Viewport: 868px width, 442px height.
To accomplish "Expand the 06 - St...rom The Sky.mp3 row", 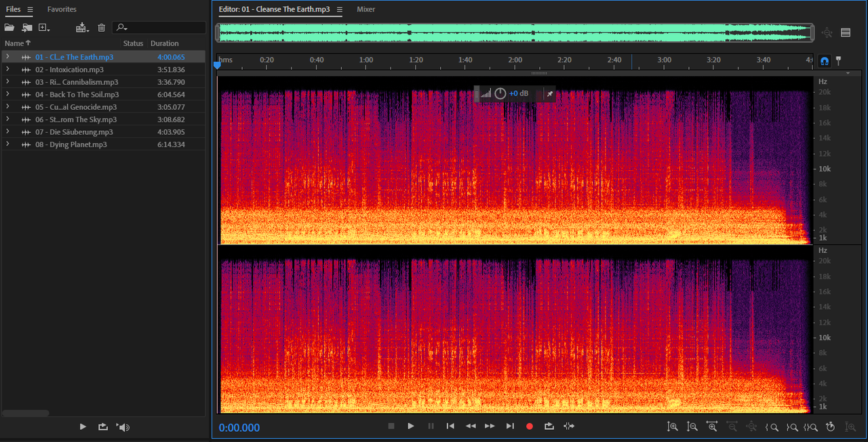I will click(x=7, y=119).
